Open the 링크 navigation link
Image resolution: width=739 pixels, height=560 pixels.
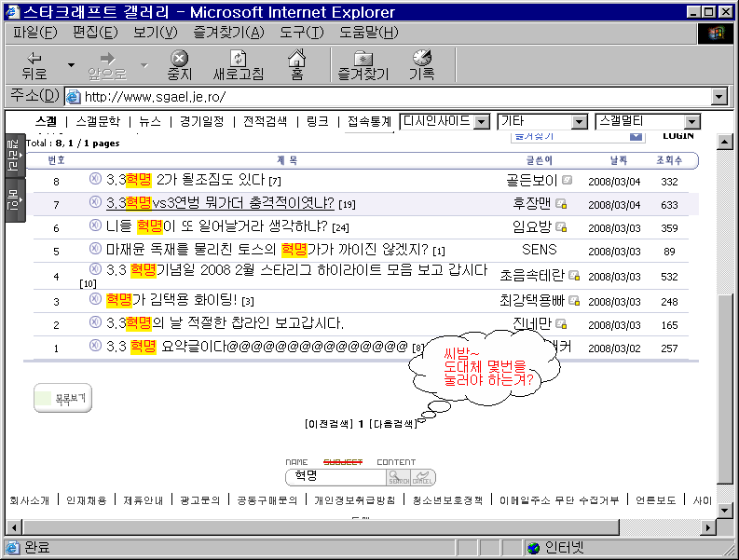pos(317,122)
